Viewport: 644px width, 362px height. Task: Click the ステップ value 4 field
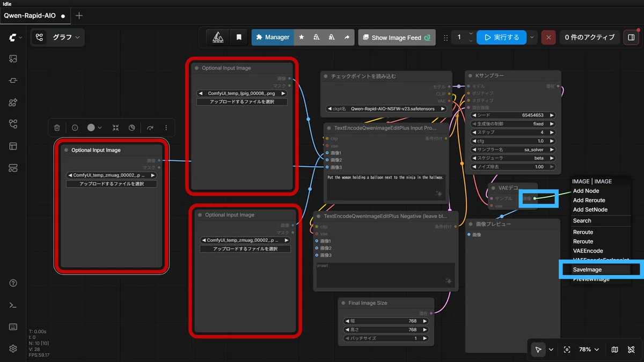[x=513, y=132]
